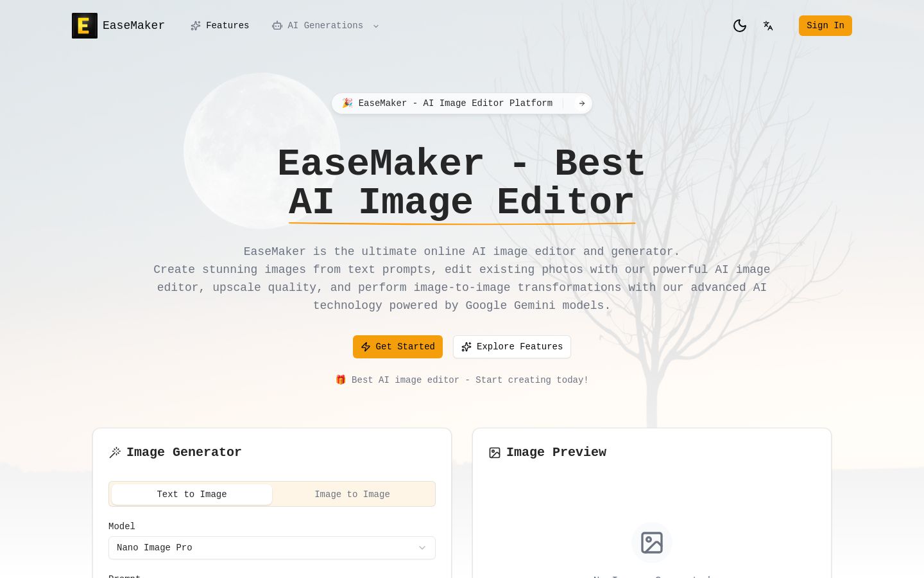Click the EaseMaker brand name link
924x578 pixels.
[133, 26]
